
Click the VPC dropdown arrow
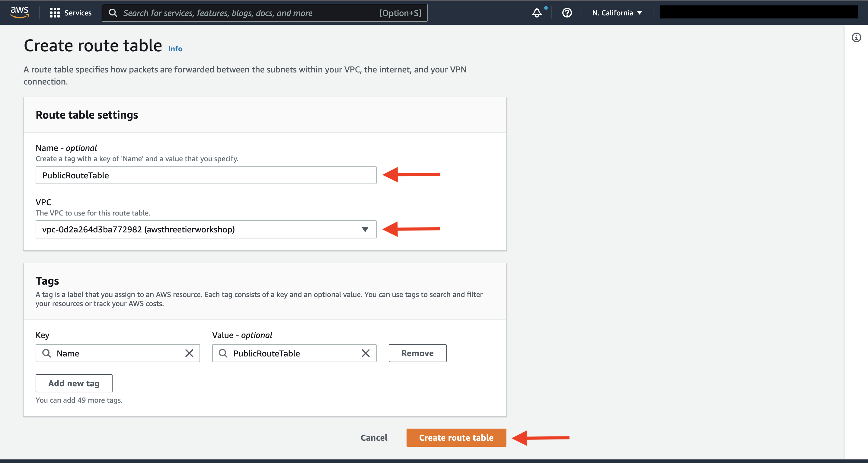365,229
